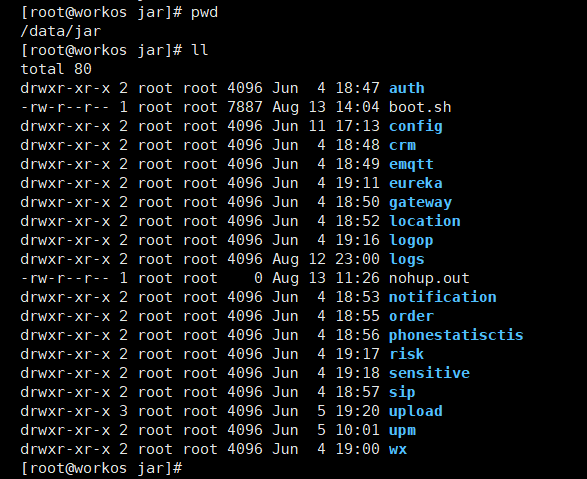587x479 pixels.
Task: Click the notification directory name
Action: (442, 297)
